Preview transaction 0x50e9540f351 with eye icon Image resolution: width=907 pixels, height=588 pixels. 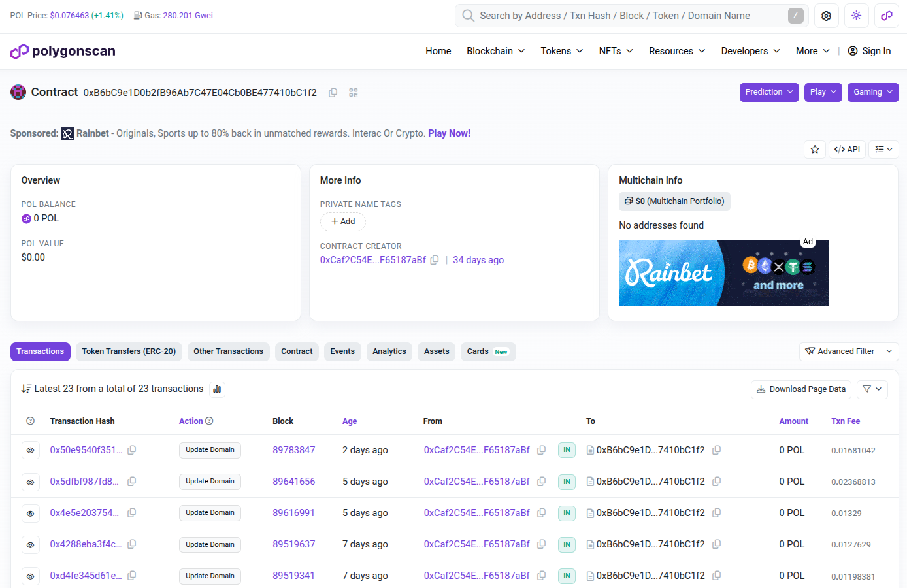30,450
